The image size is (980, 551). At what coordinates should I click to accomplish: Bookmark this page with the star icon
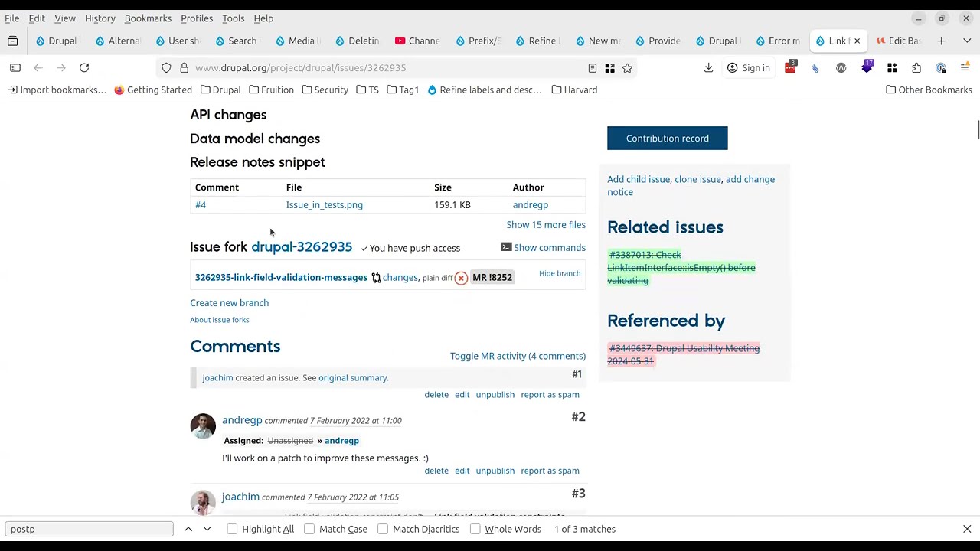pos(627,68)
